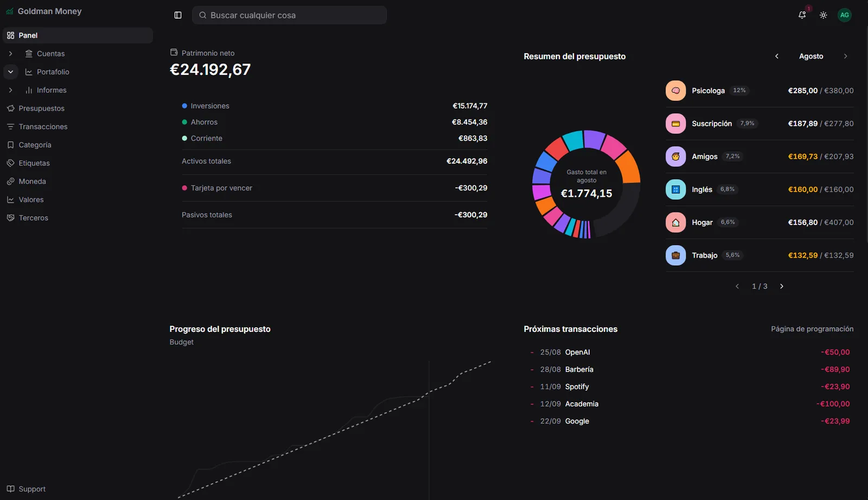Viewport: 868px width, 500px height.
Task: Toggle the sidebar panel icon
Action: 178,15
